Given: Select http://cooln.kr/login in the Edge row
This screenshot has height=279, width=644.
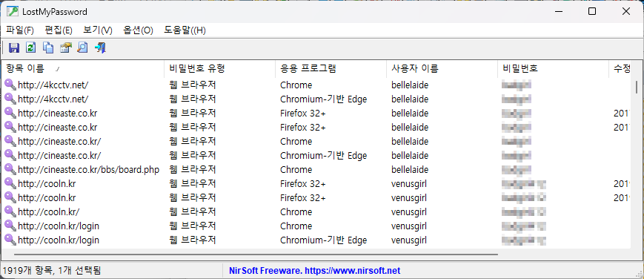Looking at the screenshot, I should [x=59, y=240].
